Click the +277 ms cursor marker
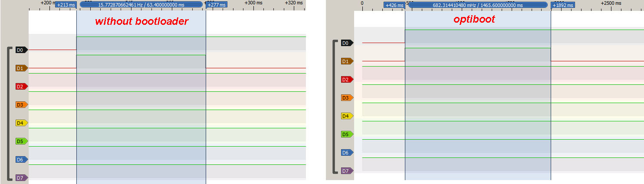The width and height of the screenshot is (644, 184). [217, 5]
